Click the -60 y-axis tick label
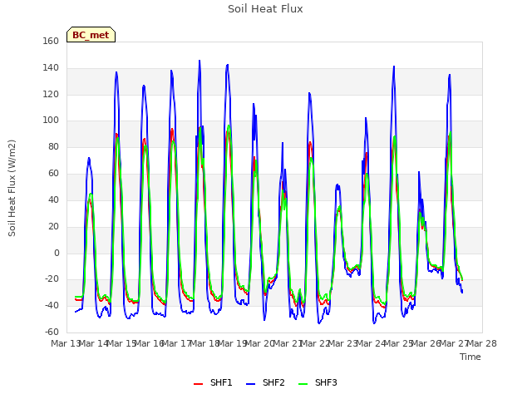The width and height of the screenshot is (532, 399). (52, 332)
